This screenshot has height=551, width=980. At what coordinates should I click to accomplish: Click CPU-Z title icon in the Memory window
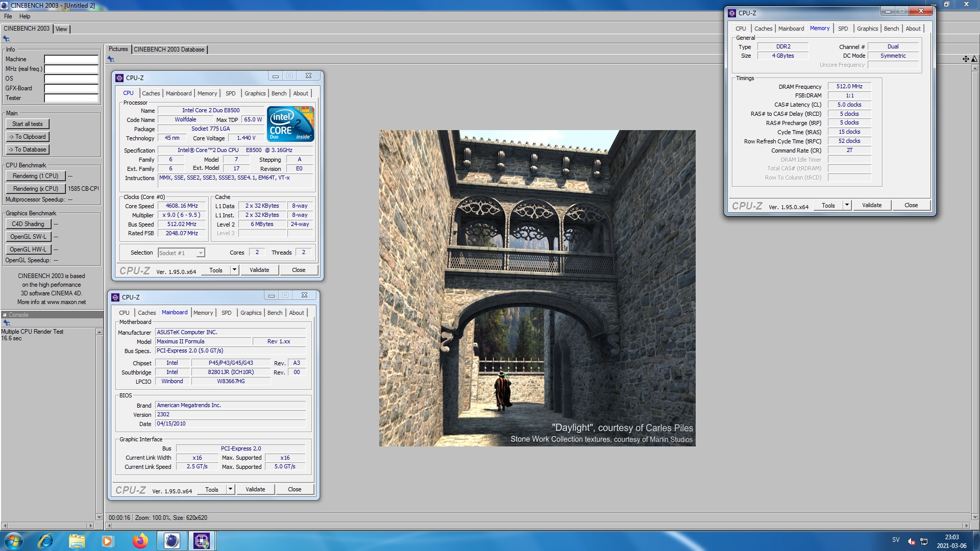(x=732, y=13)
